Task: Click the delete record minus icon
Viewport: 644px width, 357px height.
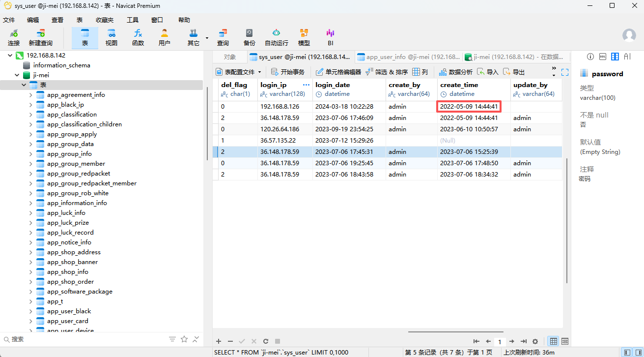Action: tap(230, 341)
